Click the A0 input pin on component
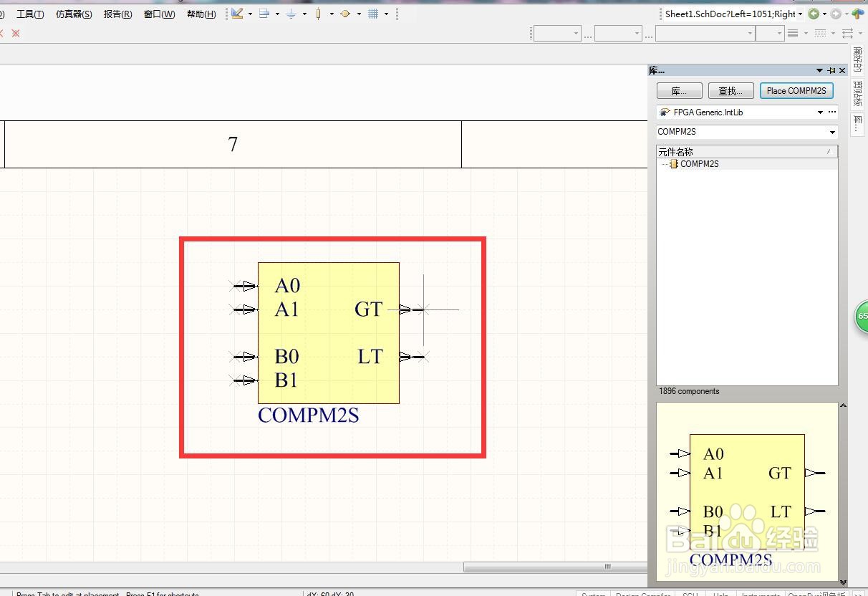868x596 pixels. [x=243, y=286]
